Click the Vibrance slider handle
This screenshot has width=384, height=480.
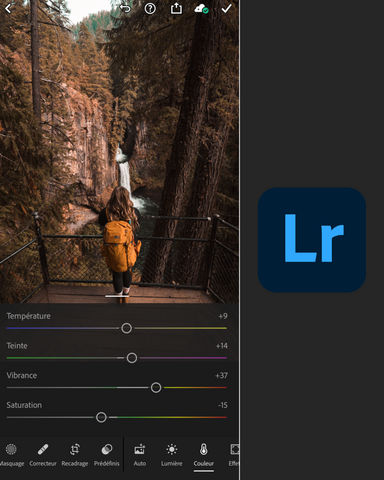(156, 388)
